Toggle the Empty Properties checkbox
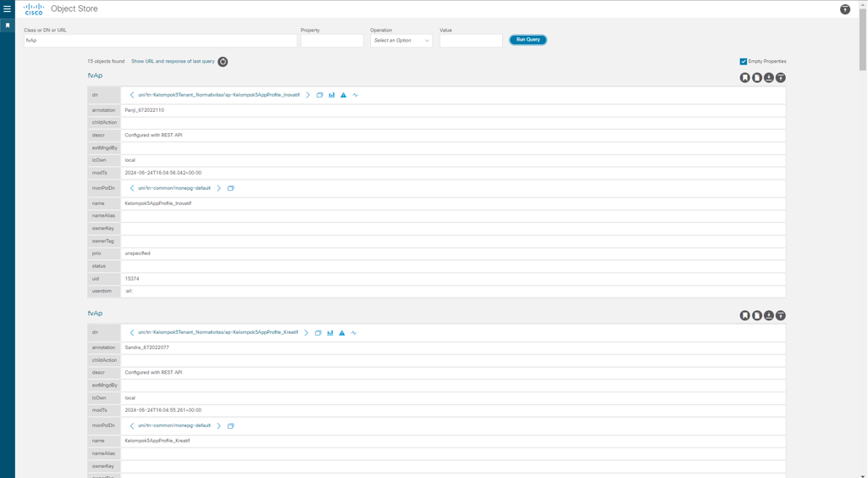 click(x=744, y=61)
